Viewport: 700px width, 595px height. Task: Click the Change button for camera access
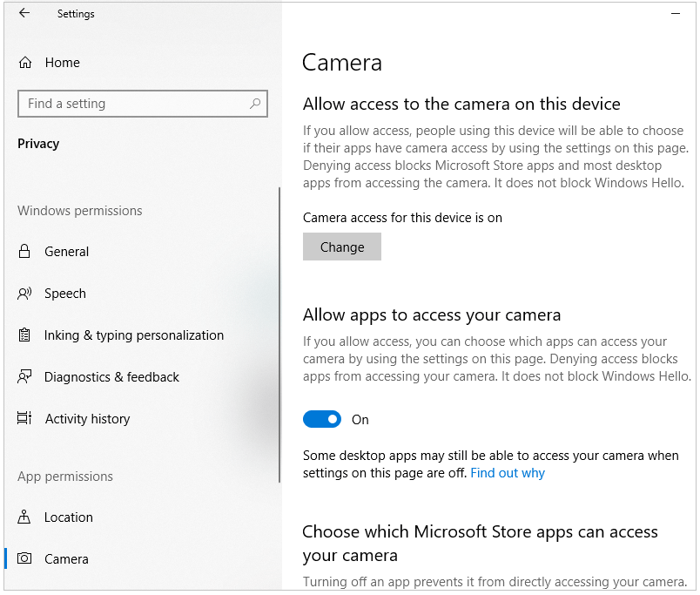tap(341, 247)
